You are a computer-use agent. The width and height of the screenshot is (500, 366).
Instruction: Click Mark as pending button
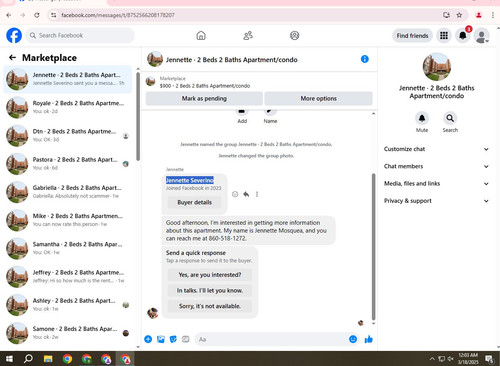[204, 98]
